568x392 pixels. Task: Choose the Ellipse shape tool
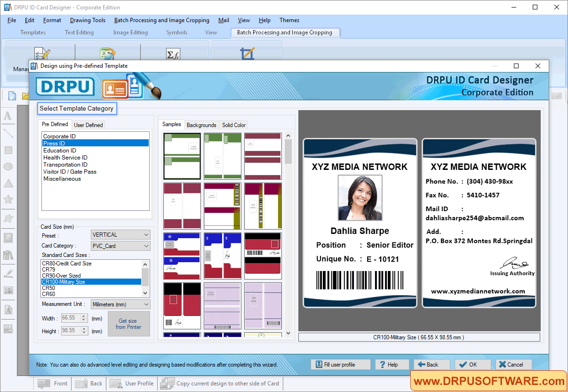pos(8,167)
